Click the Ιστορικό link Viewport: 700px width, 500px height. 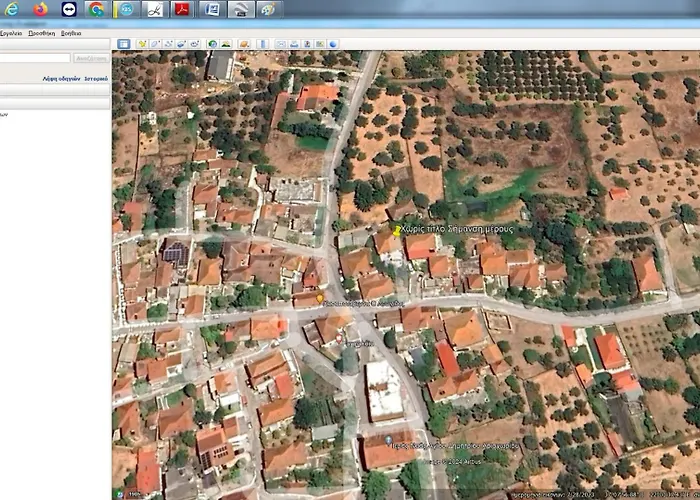tap(96, 77)
